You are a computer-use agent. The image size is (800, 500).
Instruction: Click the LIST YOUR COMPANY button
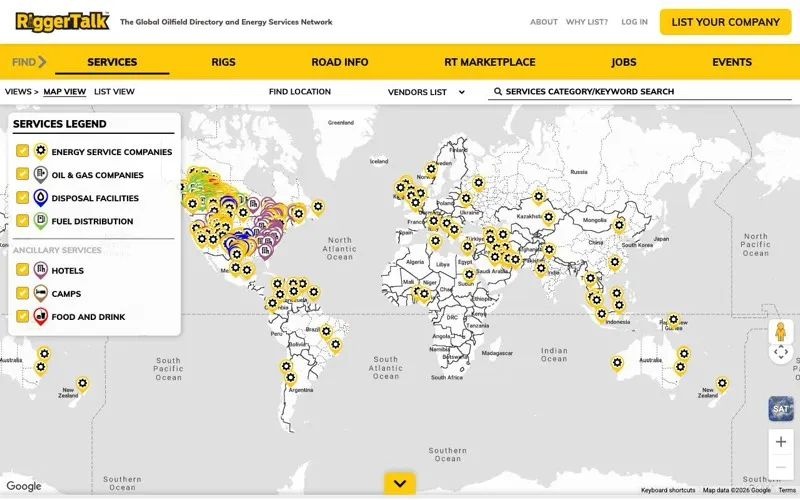tap(725, 22)
